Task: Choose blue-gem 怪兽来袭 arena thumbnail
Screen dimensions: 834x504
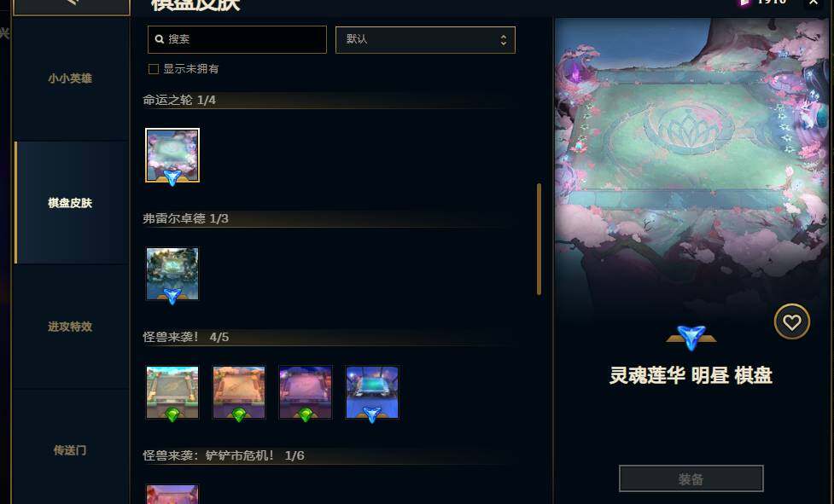Action: click(x=372, y=392)
